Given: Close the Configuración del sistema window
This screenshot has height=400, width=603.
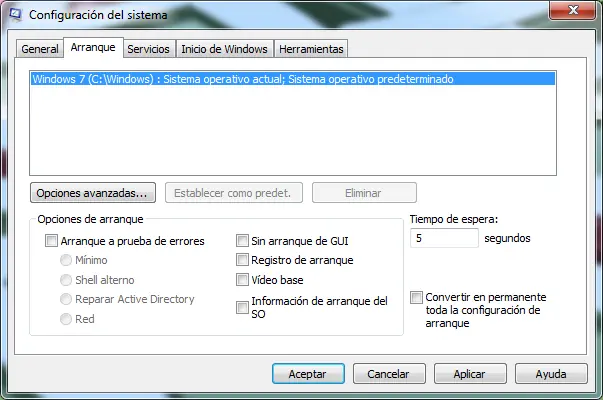Looking at the screenshot, I should (573, 10).
